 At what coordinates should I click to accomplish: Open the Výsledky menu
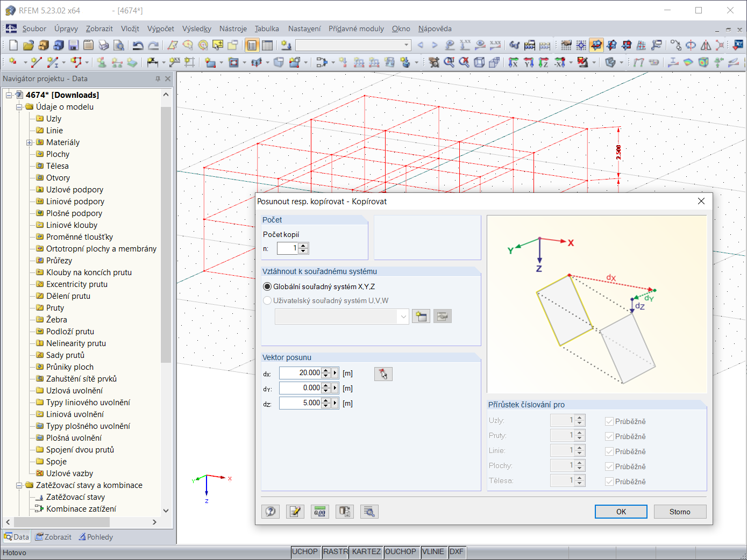point(196,29)
